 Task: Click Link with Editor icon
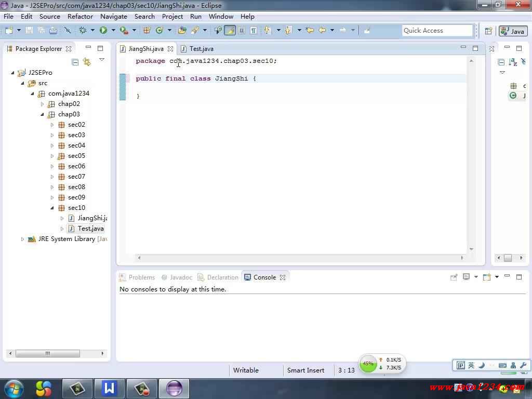tap(87, 62)
